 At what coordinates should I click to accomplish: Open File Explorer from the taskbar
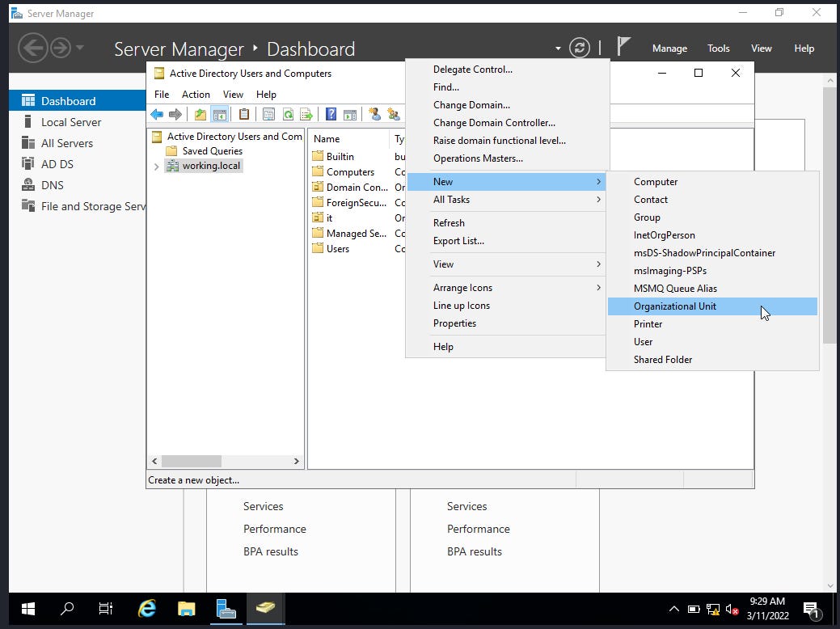click(187, 609)
